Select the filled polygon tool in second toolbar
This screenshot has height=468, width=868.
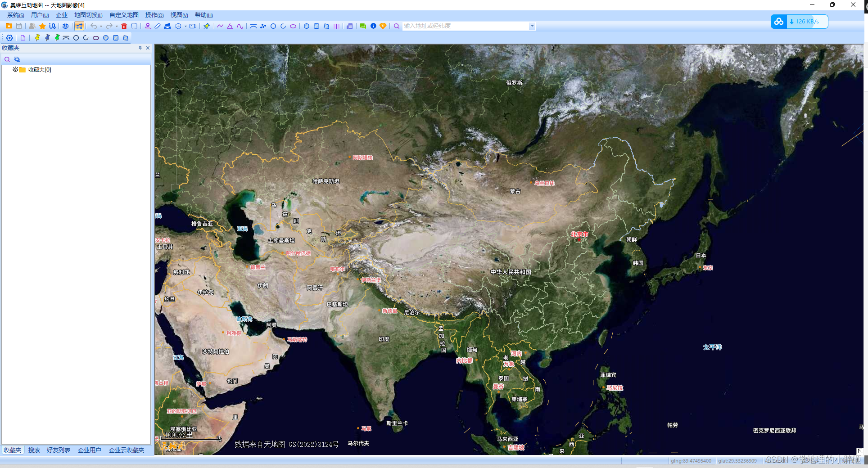(x=126, y=38)
